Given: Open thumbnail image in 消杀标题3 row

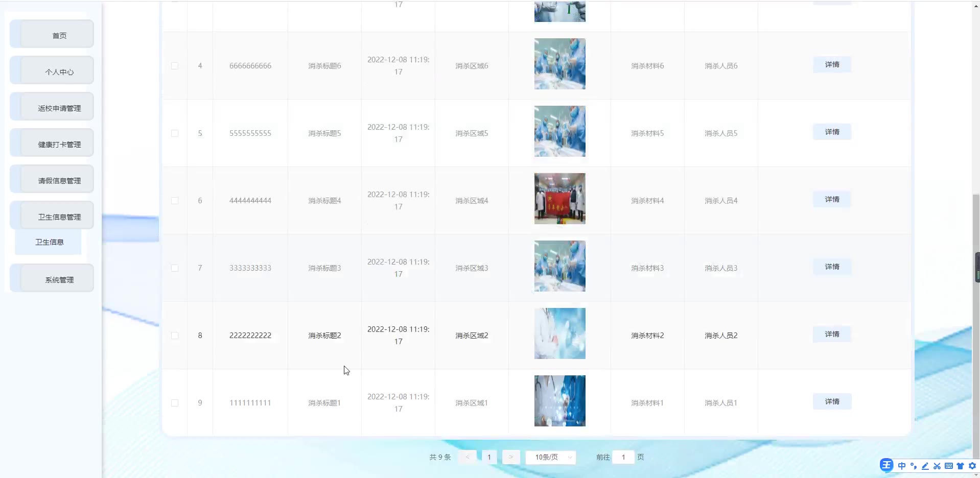Looking at the screenshot, I should [x=560, y=266].
